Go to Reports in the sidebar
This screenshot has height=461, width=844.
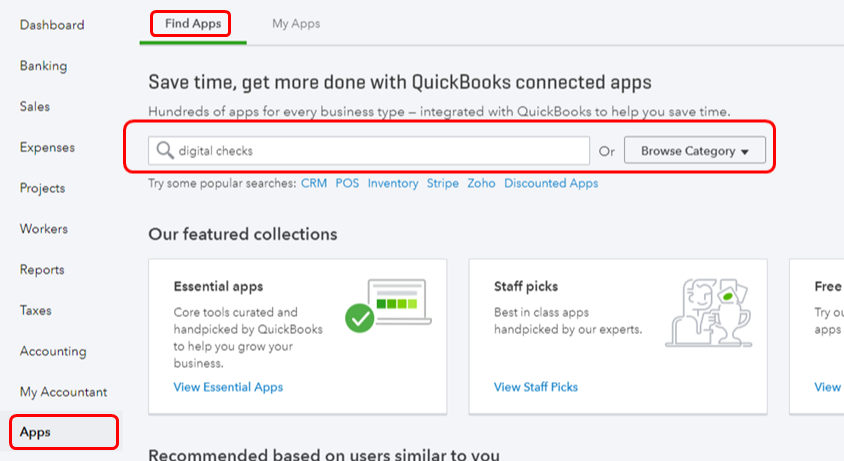[42, 270]
